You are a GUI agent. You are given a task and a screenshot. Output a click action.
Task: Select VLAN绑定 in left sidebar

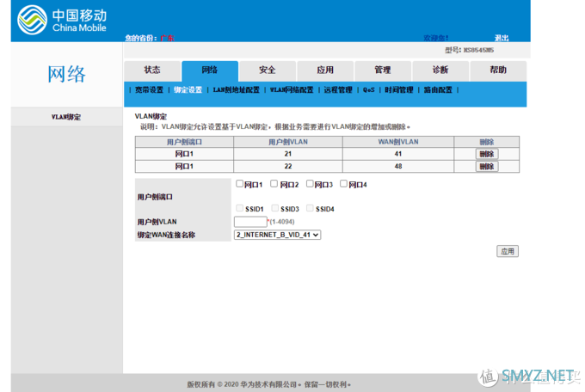point(66,117)
